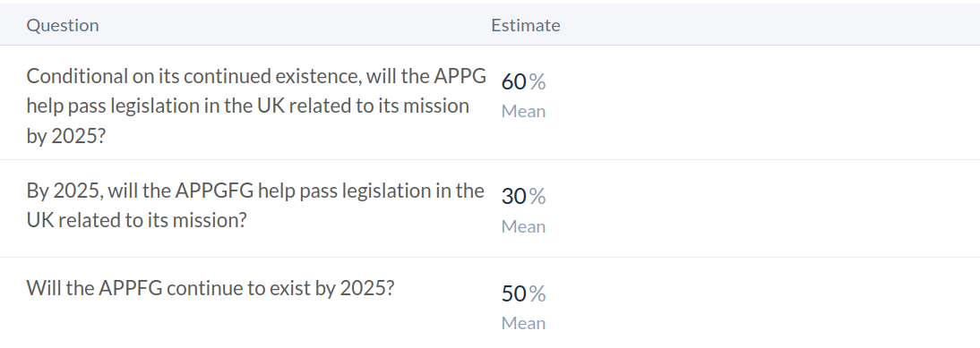Open the conditional APPG legislation question
Viewport: 980px width, 348px height.
[256, 106]
